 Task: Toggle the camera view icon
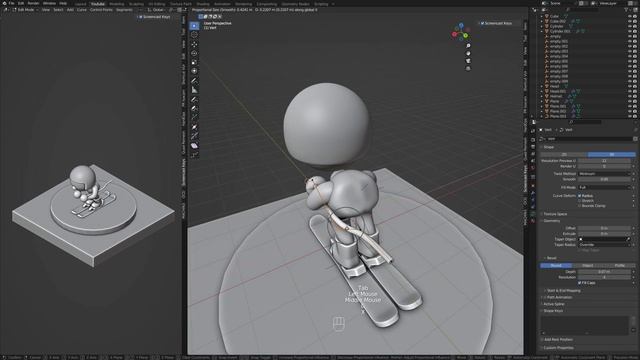pyautogui.click(x=468, y=61)
